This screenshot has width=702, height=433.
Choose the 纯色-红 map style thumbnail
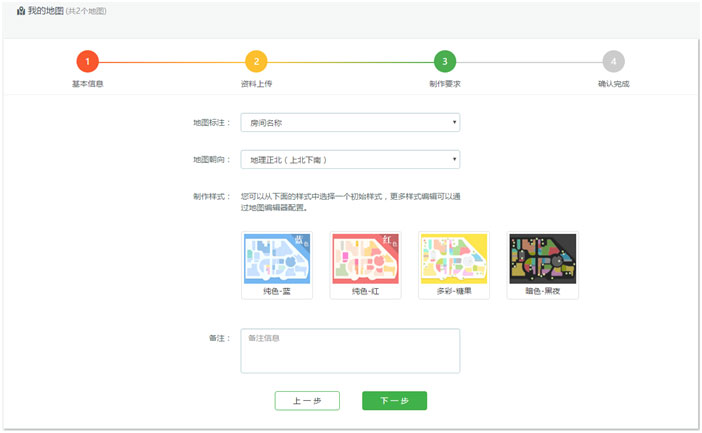point(365,265)
